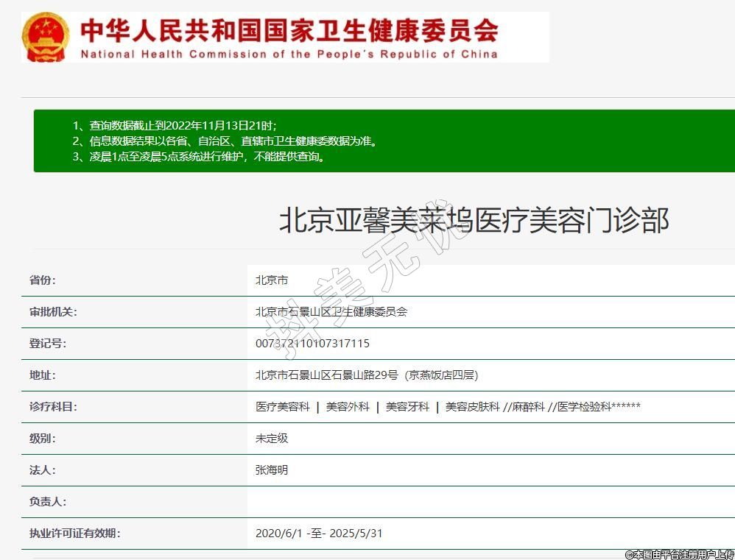This screenshot has width=735, height=560.
Task: Click the 北京市 province value
Action: pos(271,280)
